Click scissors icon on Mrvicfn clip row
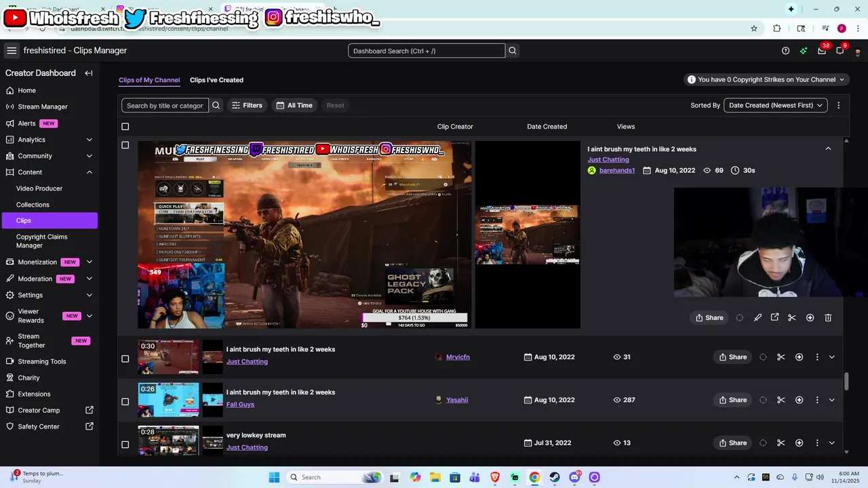 [x=781, y=357]
